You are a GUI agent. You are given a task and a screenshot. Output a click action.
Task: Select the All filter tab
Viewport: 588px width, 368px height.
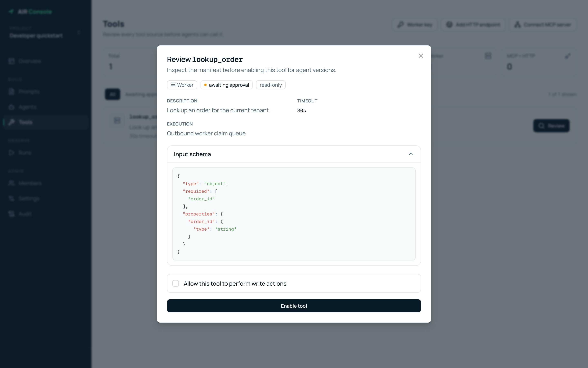click(112, 94)
